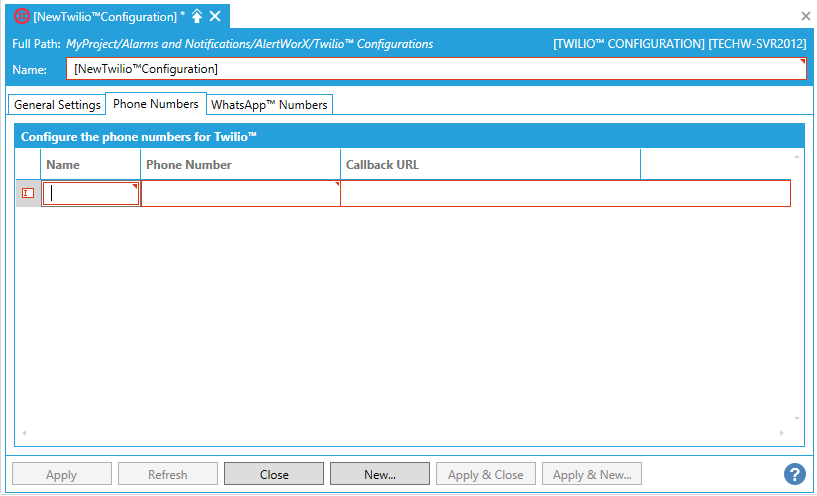Image resolution: width=817 pixels, height=496 pixels.
Task: Click the Callback URL cell in first row
Action: pos(565,194)
